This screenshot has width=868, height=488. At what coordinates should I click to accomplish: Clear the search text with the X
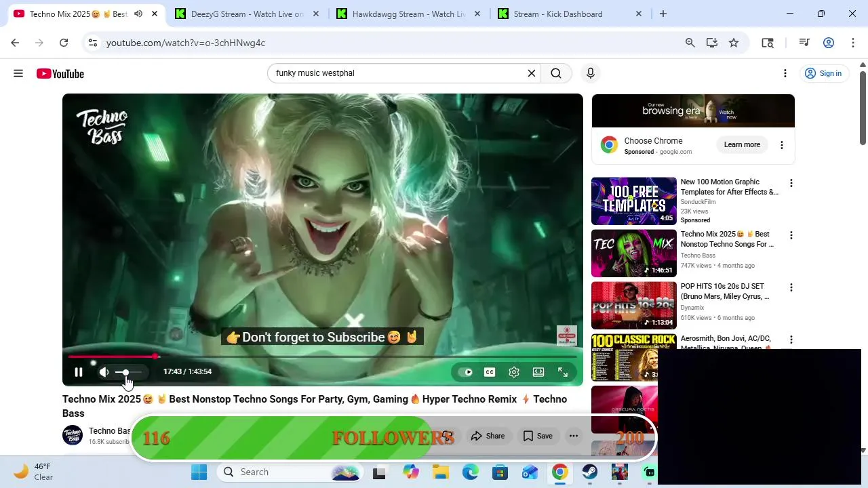point(532,73)
